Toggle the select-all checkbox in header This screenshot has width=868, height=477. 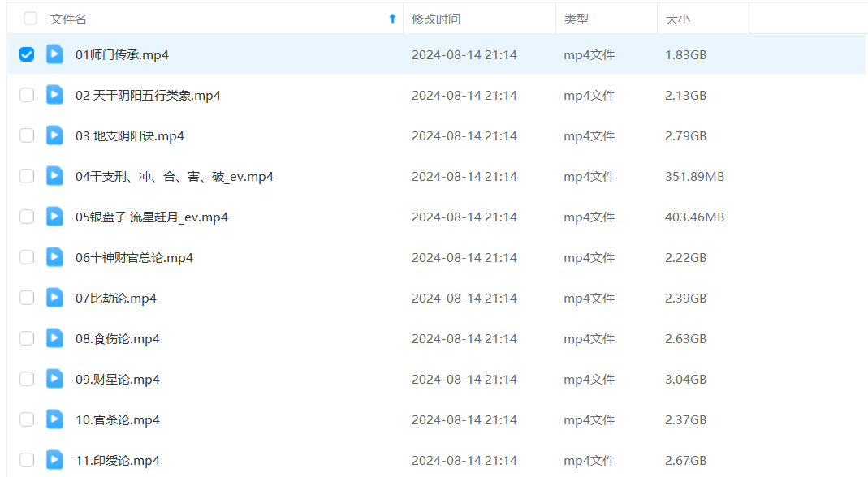[30, 18]
